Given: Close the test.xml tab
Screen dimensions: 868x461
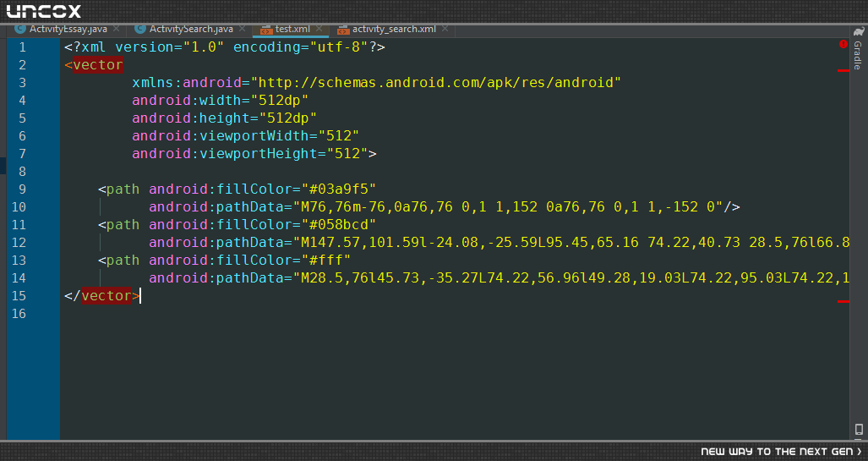Looking at the screenshot, I should 319,28.
